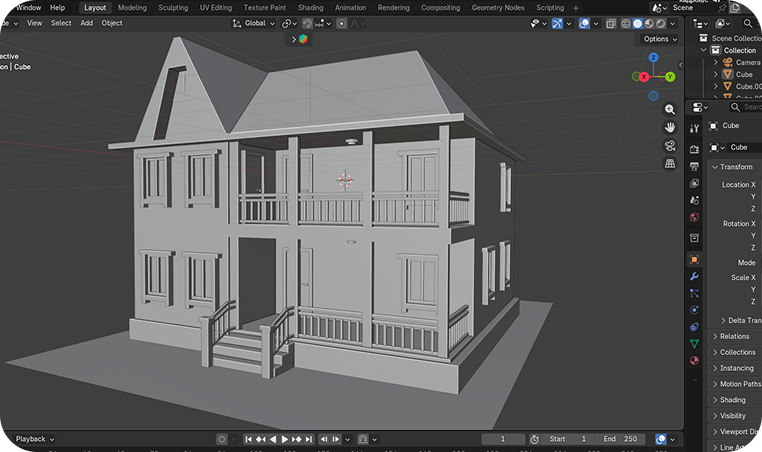
Task: Click the hand pan view icon
Action: pos(670,127)
